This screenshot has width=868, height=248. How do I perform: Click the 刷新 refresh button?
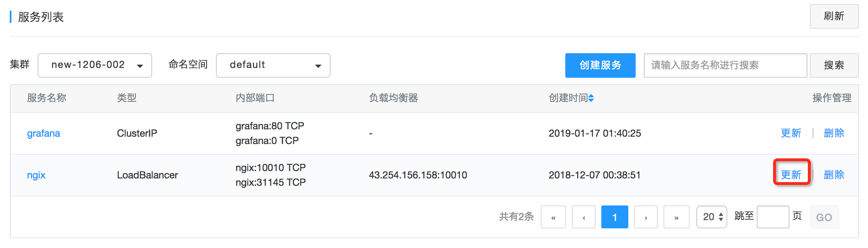(x=834, y=16)
